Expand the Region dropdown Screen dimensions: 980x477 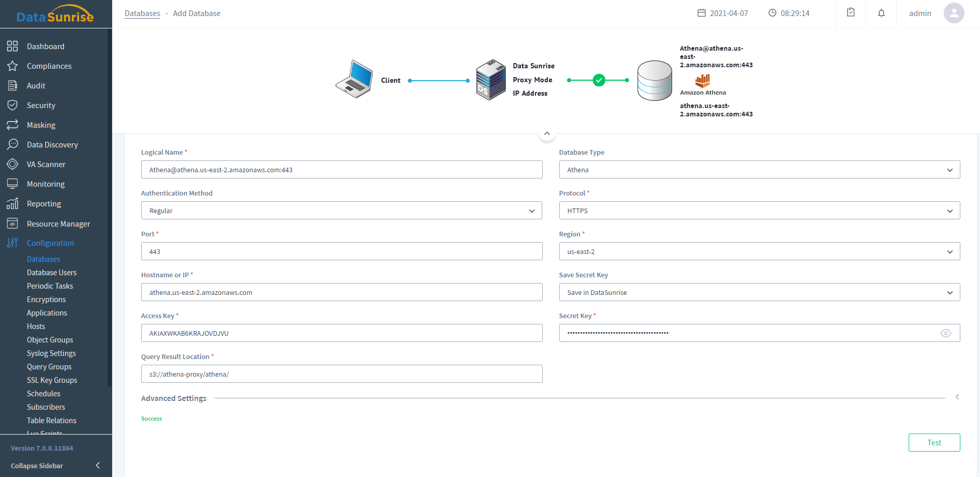tap(759, 251)
